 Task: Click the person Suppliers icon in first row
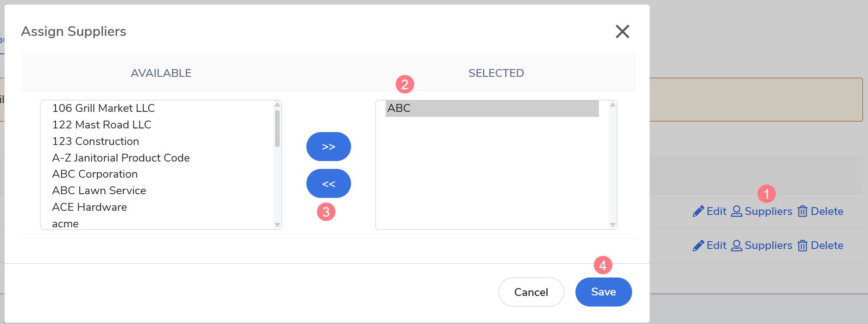pyautogui.click(x=737, y=211)
